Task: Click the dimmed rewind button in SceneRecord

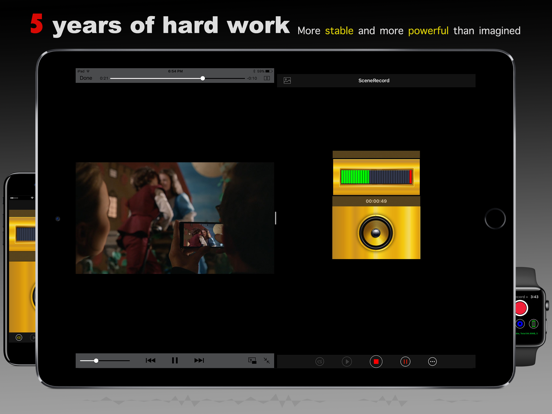Action: point(320,362)
